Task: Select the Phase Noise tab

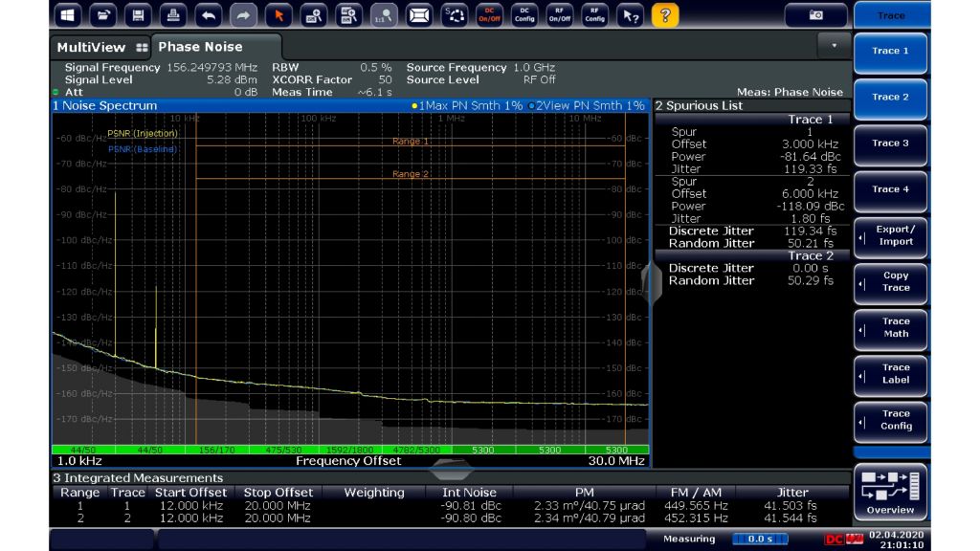Action: tap(204, 46)
